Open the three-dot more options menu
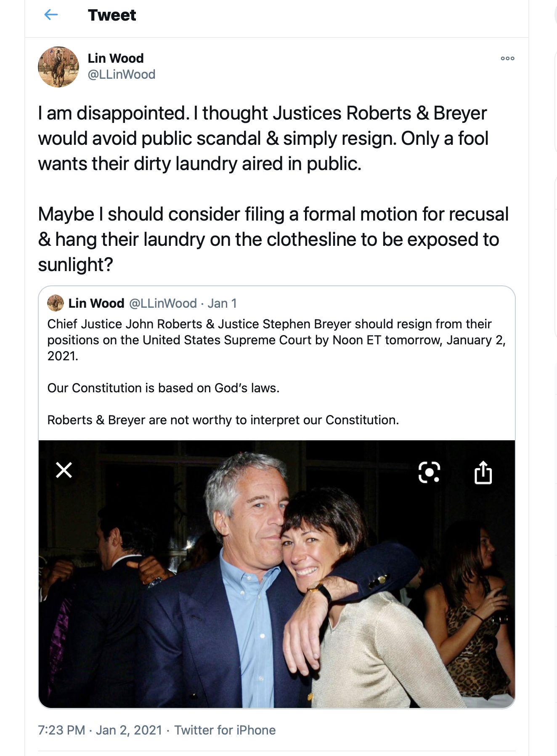This screenshot has height=756, width=557. tap(507, 59)
